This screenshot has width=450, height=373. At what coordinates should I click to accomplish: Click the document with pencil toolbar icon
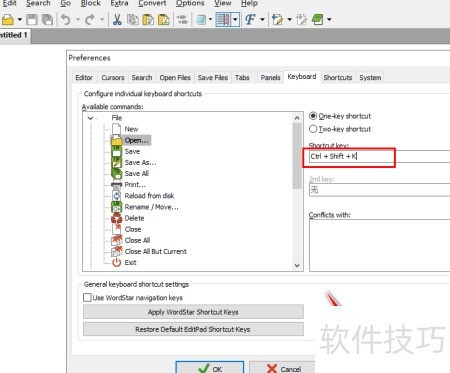(277, 20)
